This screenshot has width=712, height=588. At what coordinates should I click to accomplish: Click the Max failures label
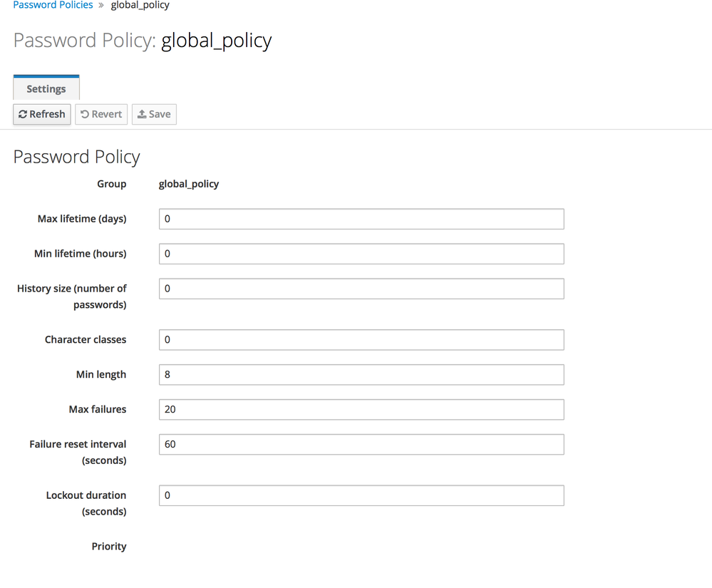click(97, 410)
